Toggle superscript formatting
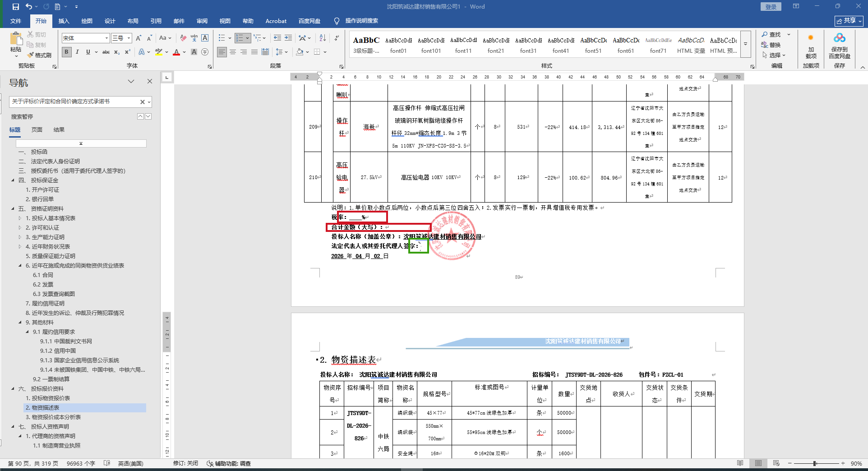 pyautogui.click(x=128, y=52)
